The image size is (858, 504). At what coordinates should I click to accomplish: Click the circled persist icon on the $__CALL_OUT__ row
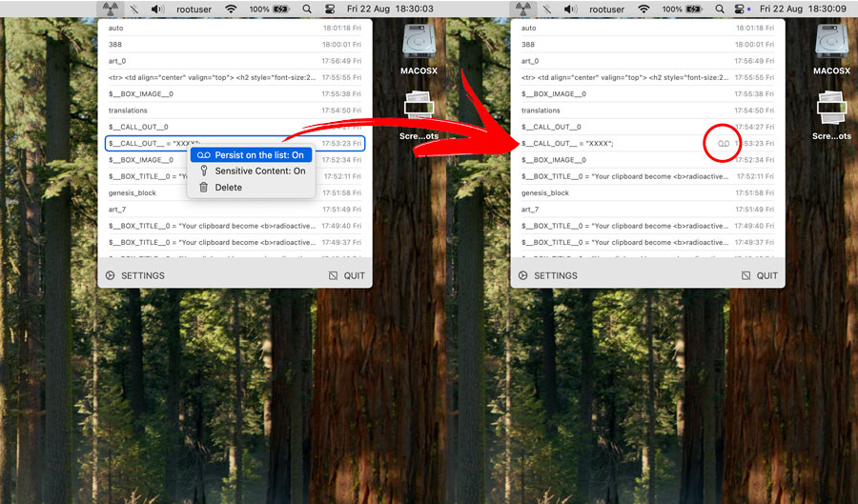[x=723, y=143]
